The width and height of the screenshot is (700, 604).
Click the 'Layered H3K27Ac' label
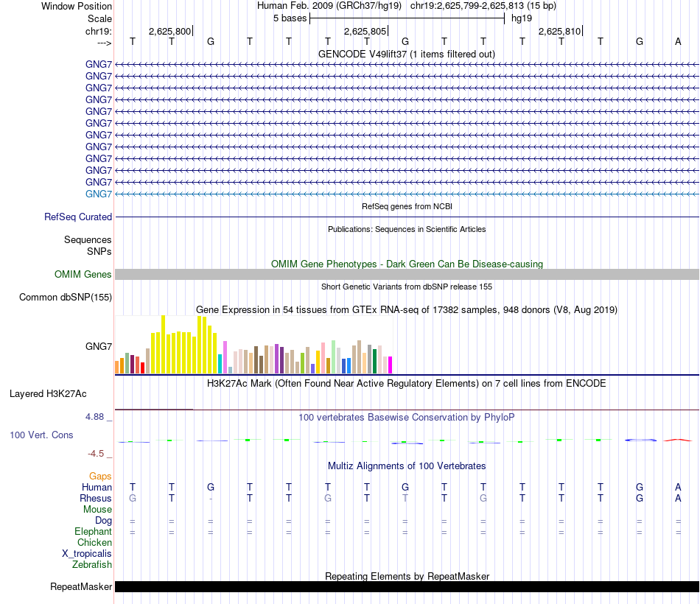tap(48, 394)
